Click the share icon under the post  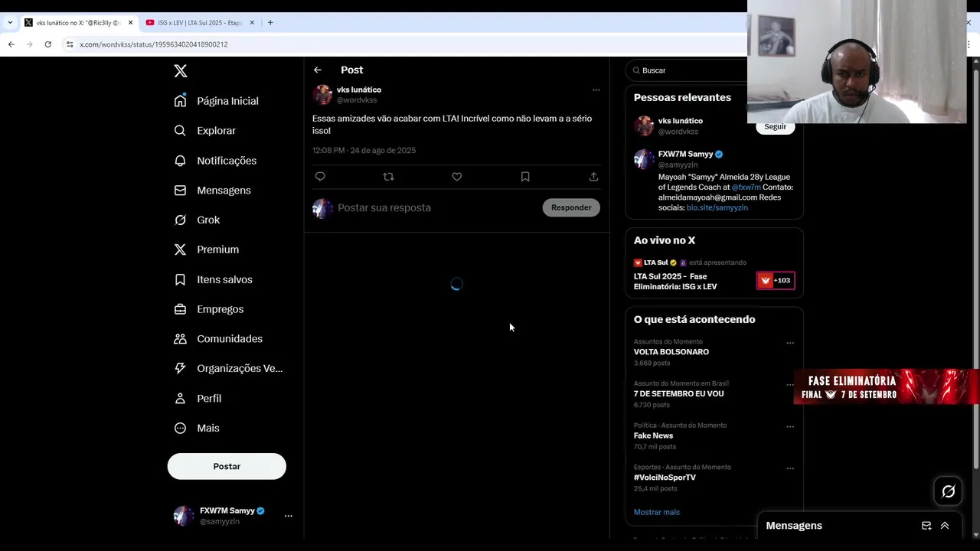[593, 177]
